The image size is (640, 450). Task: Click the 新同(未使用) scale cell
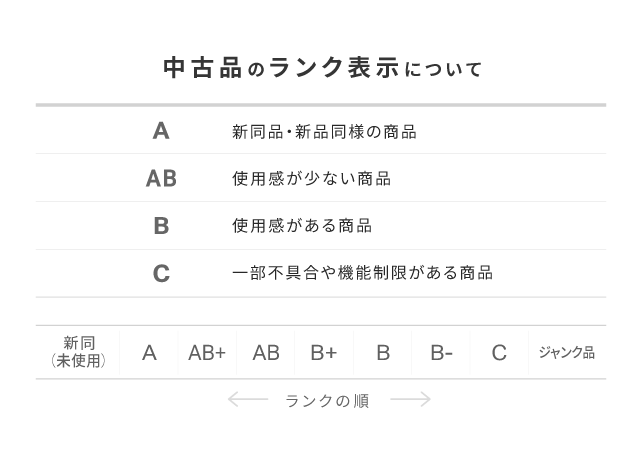(x=78, y=352)
